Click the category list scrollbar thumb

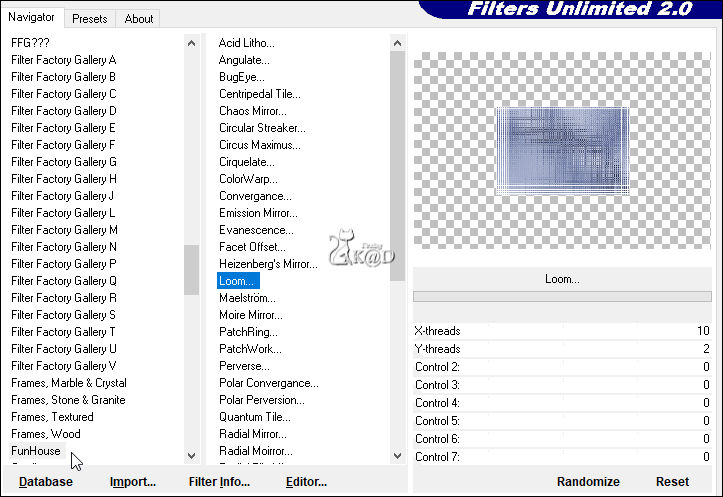pyautogui.click(x=191, y=270)
